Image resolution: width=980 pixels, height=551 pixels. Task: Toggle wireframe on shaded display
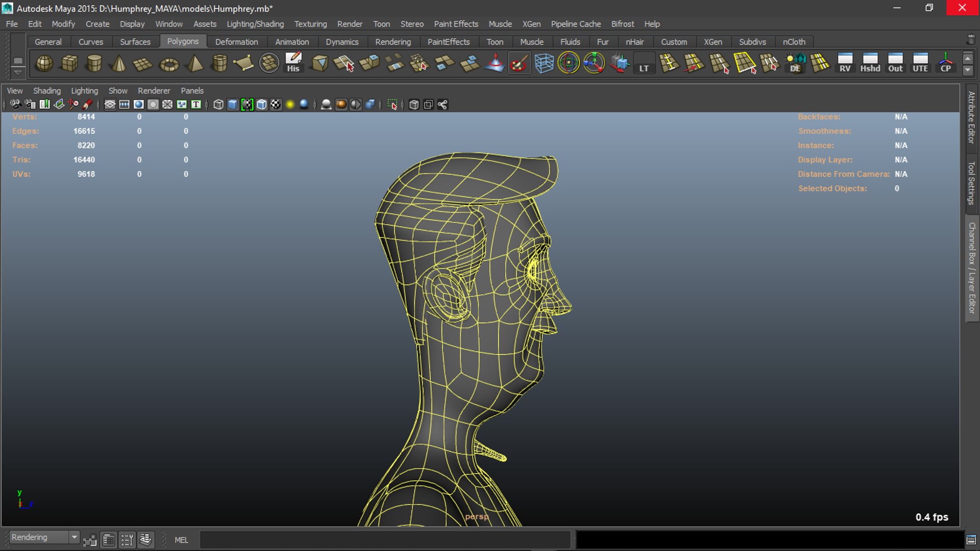(261, 105)
